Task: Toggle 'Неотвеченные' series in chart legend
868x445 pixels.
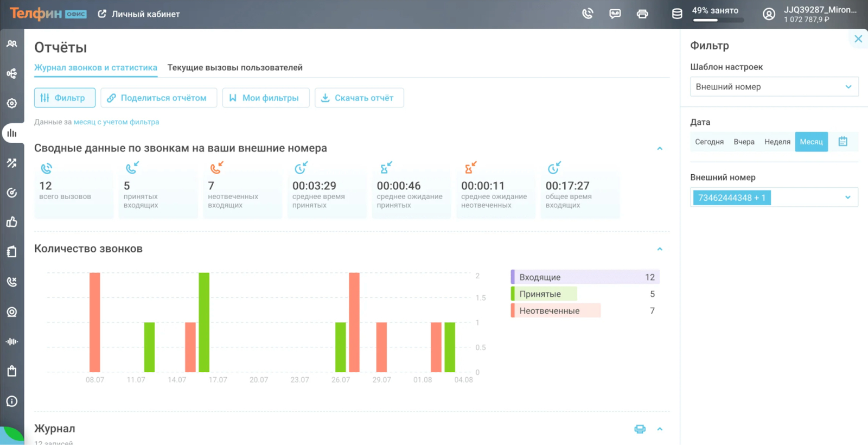Action: coord(549,311)
